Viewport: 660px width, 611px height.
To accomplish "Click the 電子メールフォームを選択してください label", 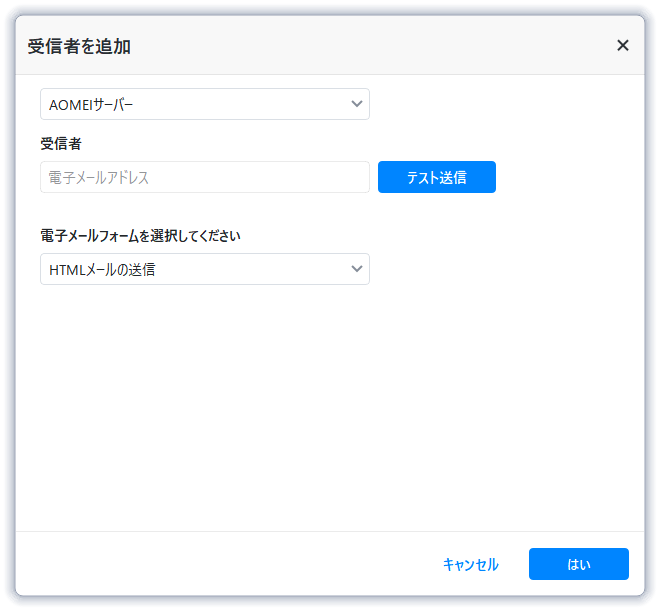I will (140, 236).
